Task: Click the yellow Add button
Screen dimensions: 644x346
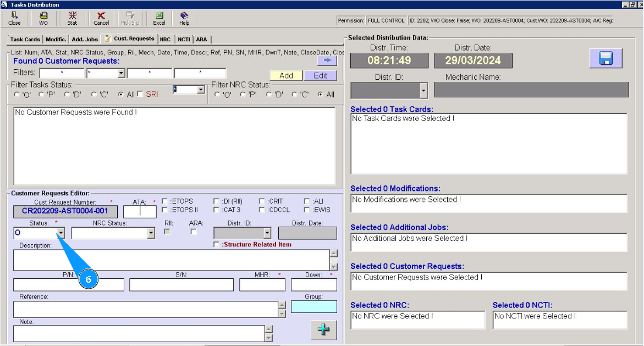Action: coord(286,75)
